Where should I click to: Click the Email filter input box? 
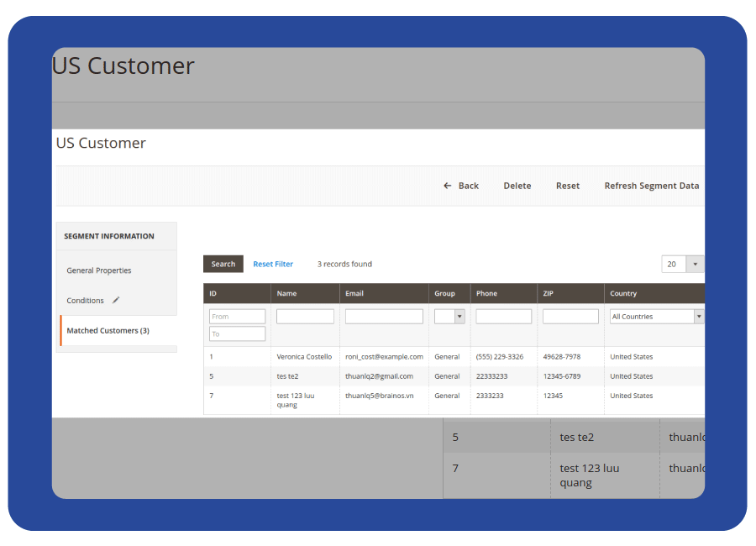tap(384, 317)
